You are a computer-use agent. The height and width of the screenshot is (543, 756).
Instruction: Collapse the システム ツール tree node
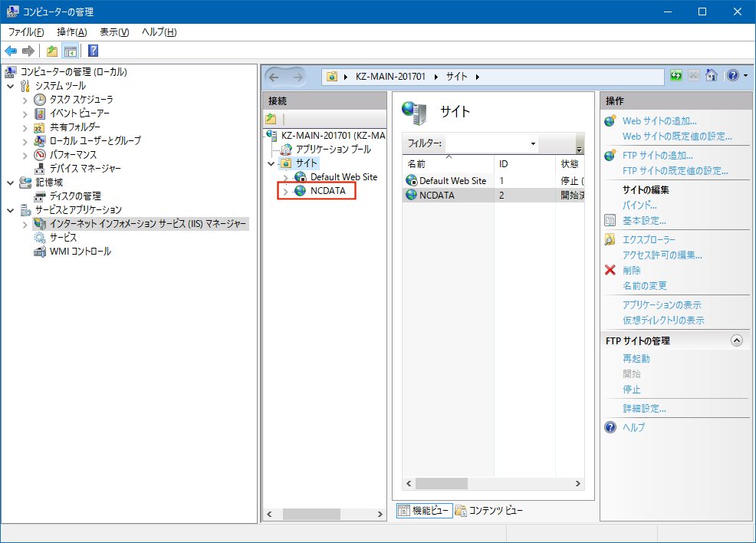coord(11,87)
